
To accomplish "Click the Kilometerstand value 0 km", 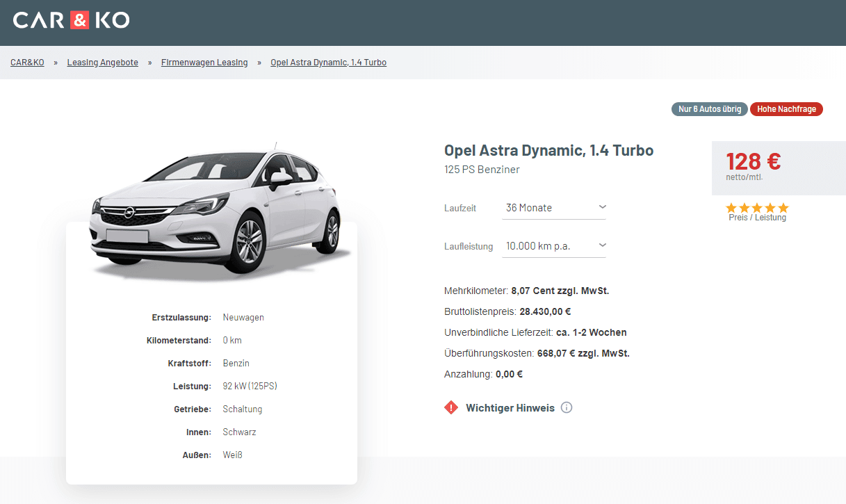I will click(232, 341).
